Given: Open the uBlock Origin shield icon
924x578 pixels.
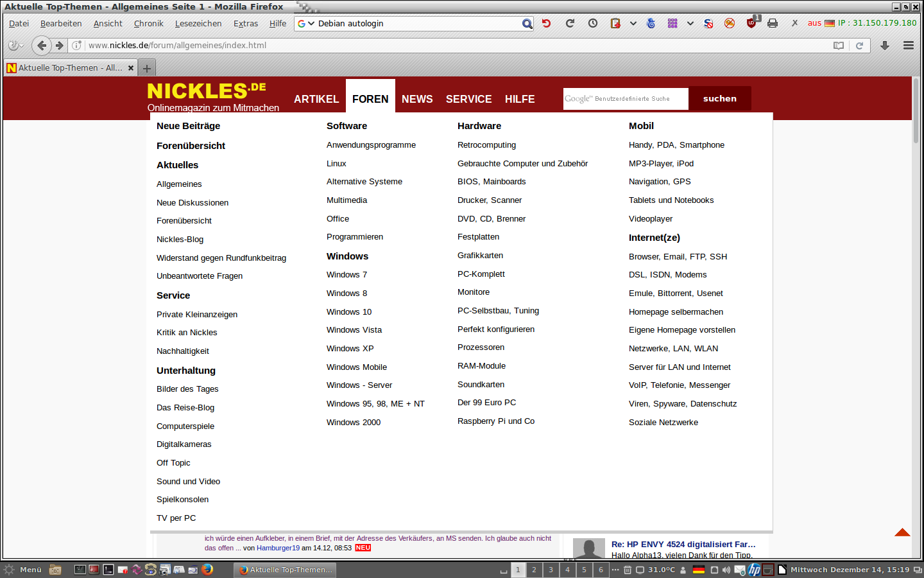Looking at the screenshot, I should pos(751,23).
